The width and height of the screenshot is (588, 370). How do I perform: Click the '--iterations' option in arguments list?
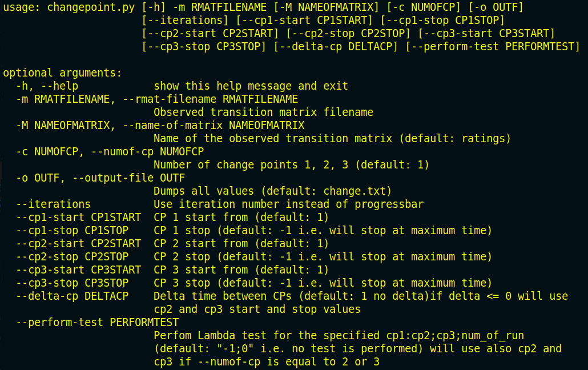click(53, 204)
